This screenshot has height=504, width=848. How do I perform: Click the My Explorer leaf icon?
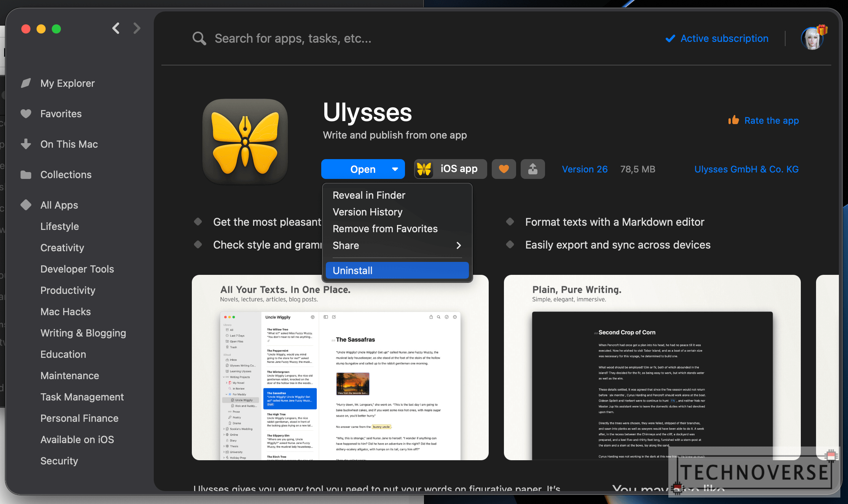(x=26, y=83)
